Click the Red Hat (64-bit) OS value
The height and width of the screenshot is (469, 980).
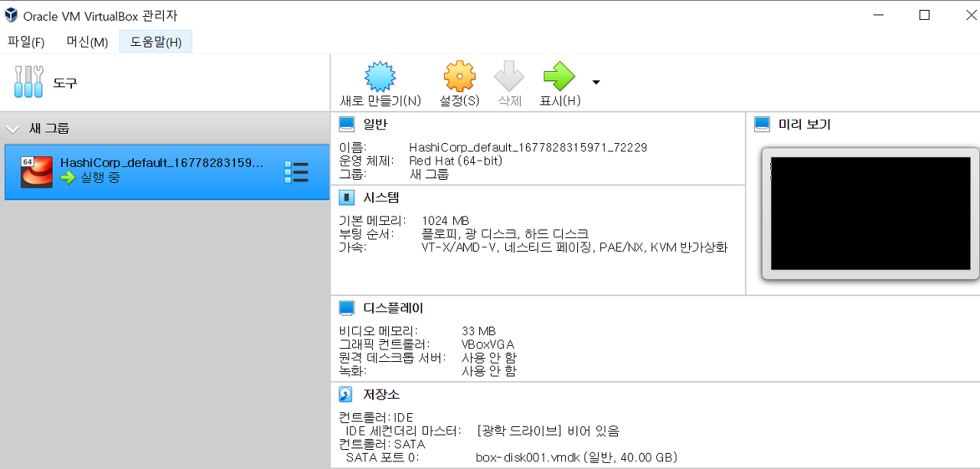(x=456, y=161)
